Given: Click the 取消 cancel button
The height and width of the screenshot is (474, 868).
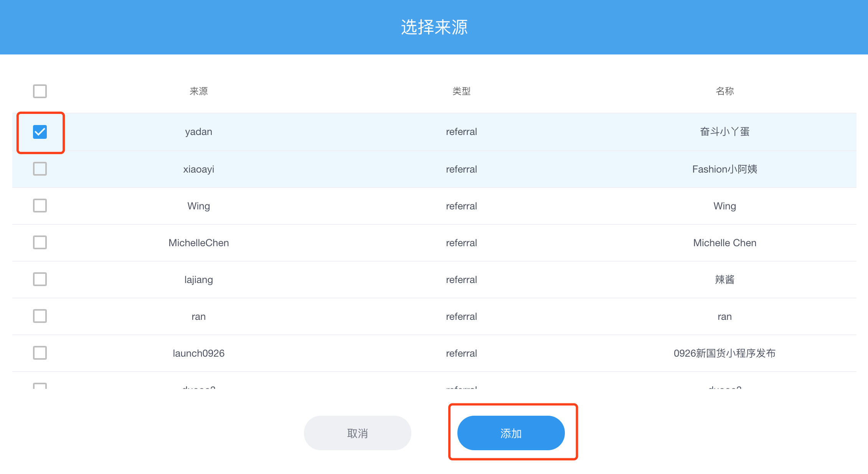Looking at the screenshot, I should [358, 433].
